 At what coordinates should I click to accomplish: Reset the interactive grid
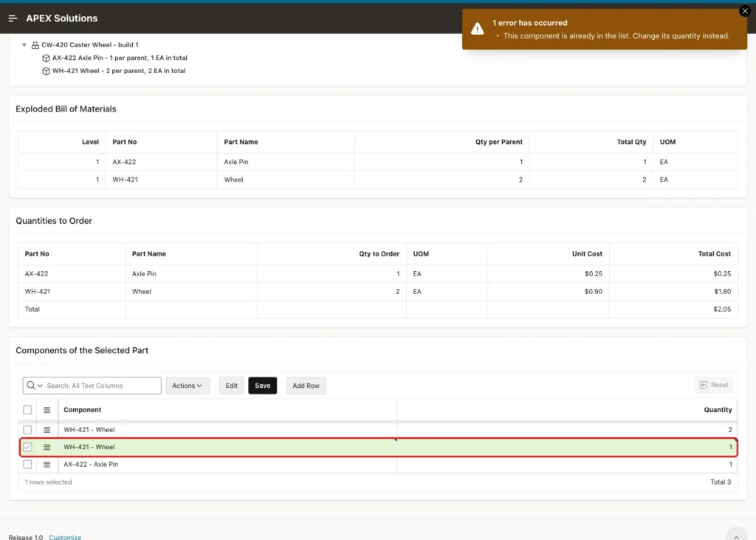coord(714,385)
